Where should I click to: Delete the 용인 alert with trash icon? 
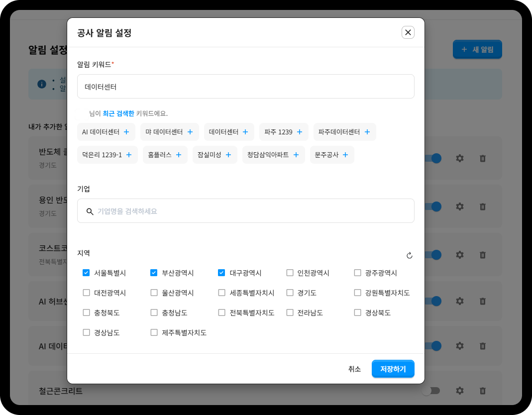coord(482,207)
